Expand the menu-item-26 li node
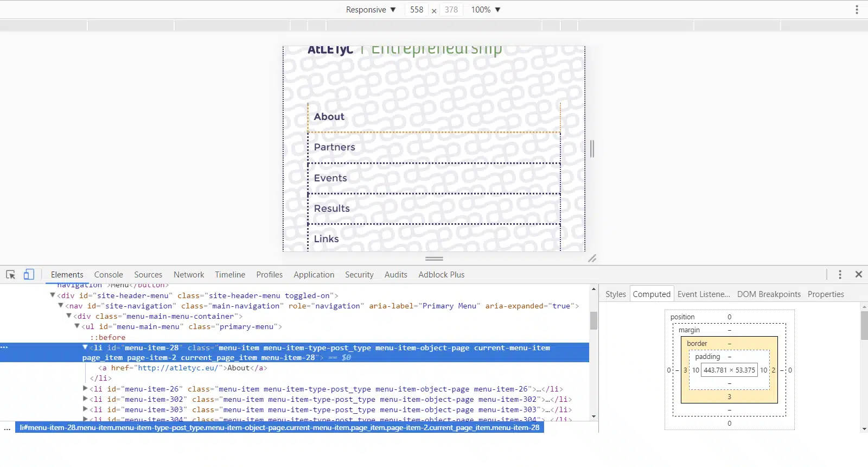This screenshot has width=868, height=467. coord(85,389)
